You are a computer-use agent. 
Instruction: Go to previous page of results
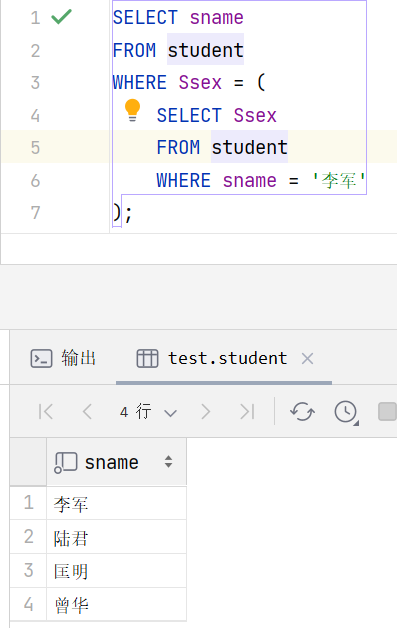click(87, 411)
